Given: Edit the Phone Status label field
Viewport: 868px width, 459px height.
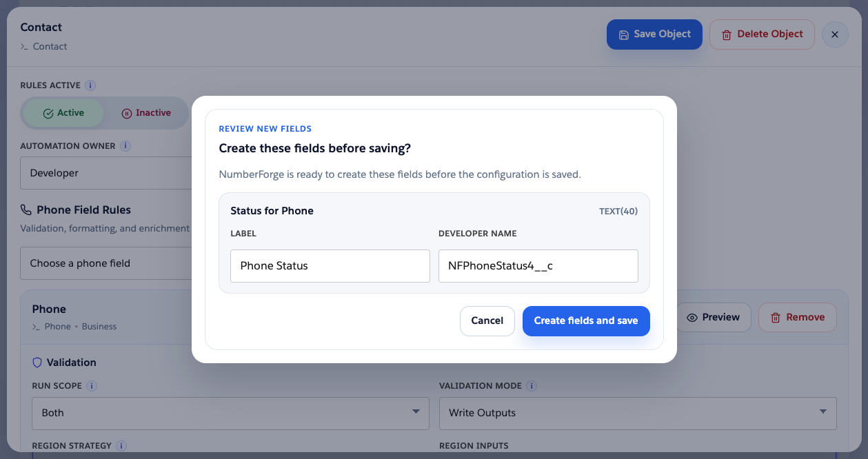Looking at the screenshot, I should 330,266.
